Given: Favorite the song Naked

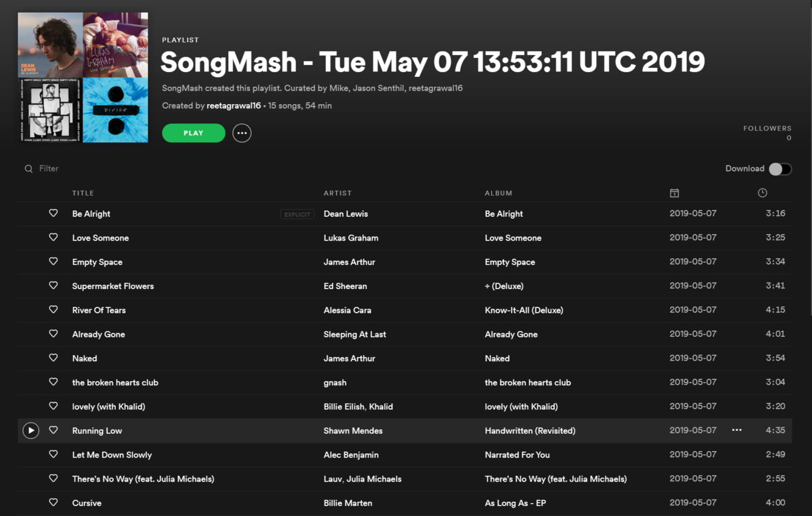Looking at the screenshot, I should 53,358.
